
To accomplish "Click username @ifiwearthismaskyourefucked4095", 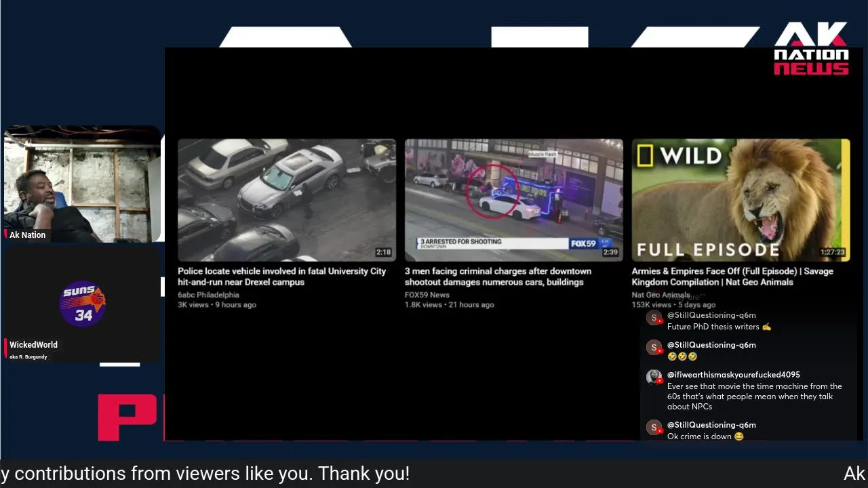I will pyautogui.click(x=734, y=375).
